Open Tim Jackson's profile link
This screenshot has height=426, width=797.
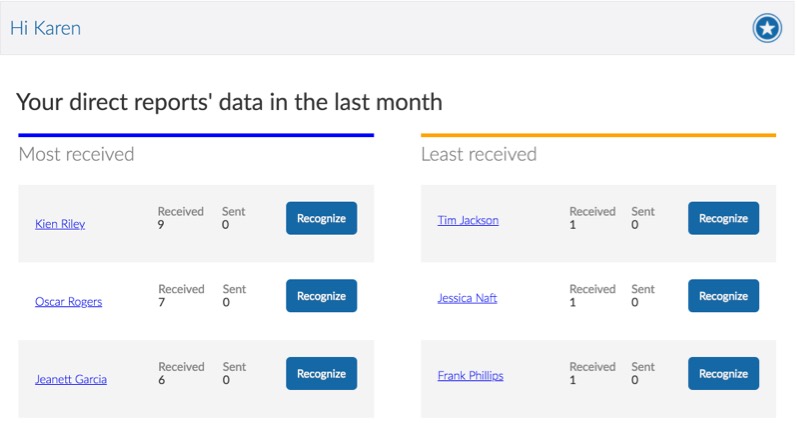[x=468, y=221]
